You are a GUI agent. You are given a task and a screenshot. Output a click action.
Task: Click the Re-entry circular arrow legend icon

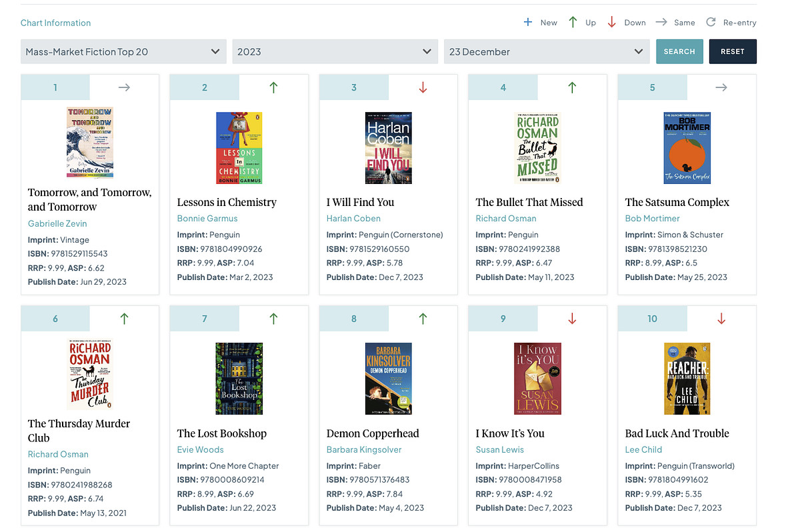711,22
